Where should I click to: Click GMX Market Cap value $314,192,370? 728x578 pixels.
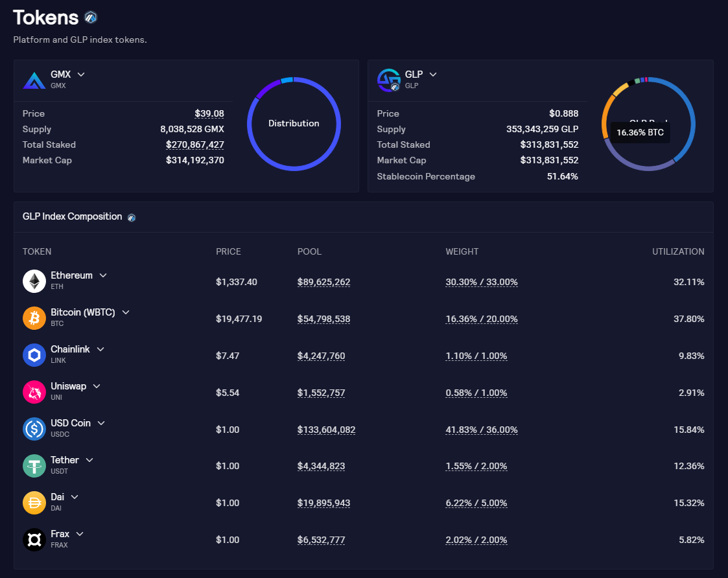pyautogui.click(x=195, y=160)
